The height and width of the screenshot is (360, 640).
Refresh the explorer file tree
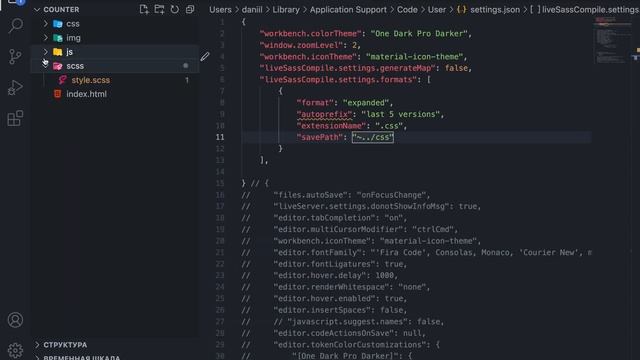(175, 9)
